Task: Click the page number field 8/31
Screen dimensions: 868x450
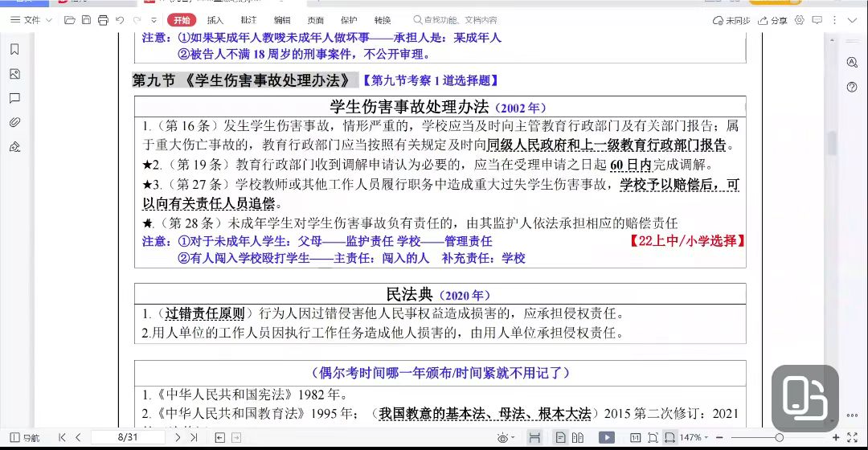Action: [128, 437]
